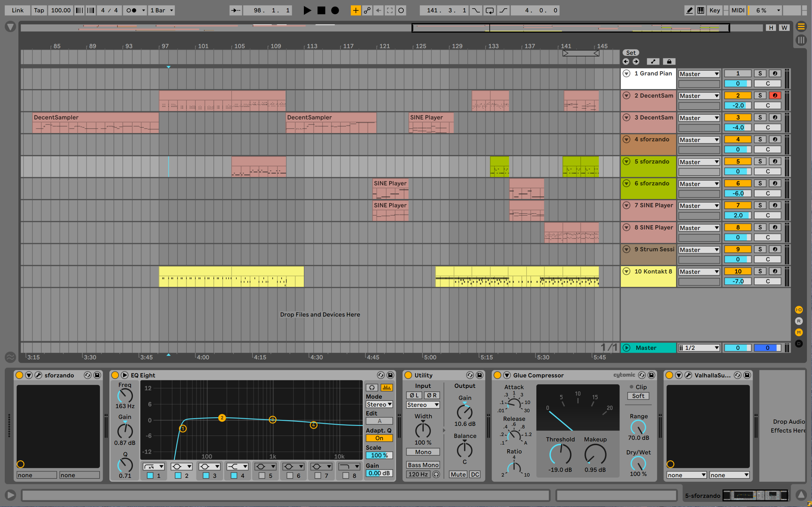Viewport: 812px width, 507px height.
Task: Toggle the Arrangement Loop switch
Action: [489, 10]
